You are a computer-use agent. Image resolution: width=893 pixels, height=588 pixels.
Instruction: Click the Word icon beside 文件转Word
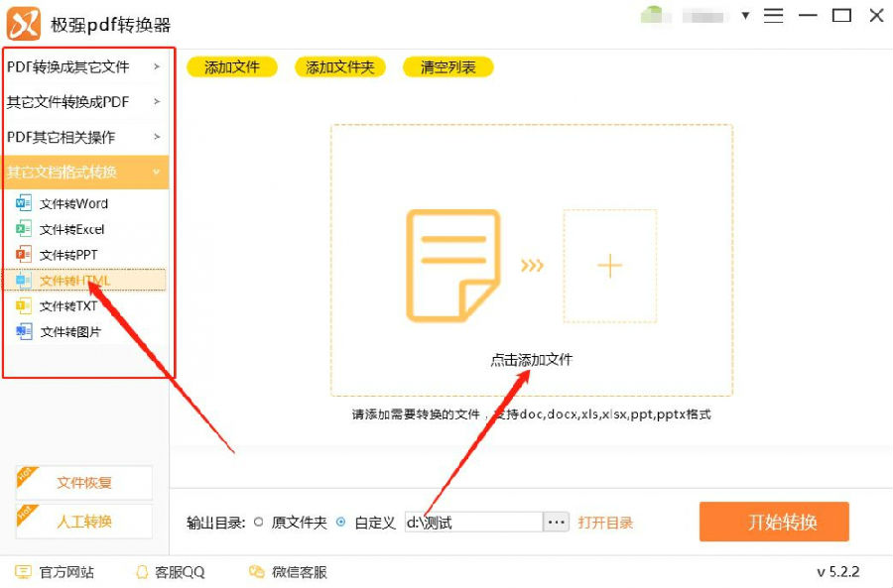click(x=24, y=202)
